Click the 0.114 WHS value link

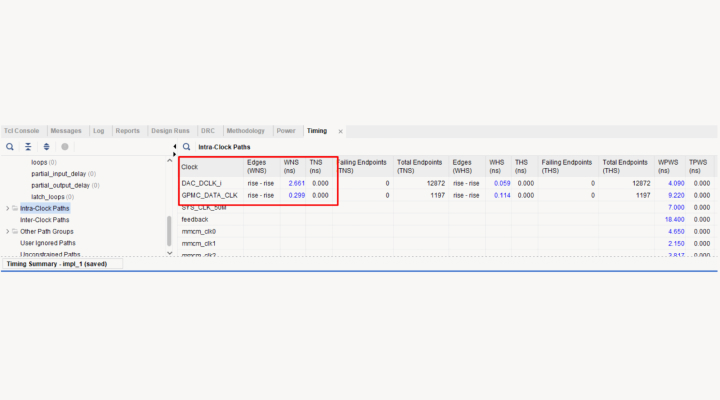point(502,195)
